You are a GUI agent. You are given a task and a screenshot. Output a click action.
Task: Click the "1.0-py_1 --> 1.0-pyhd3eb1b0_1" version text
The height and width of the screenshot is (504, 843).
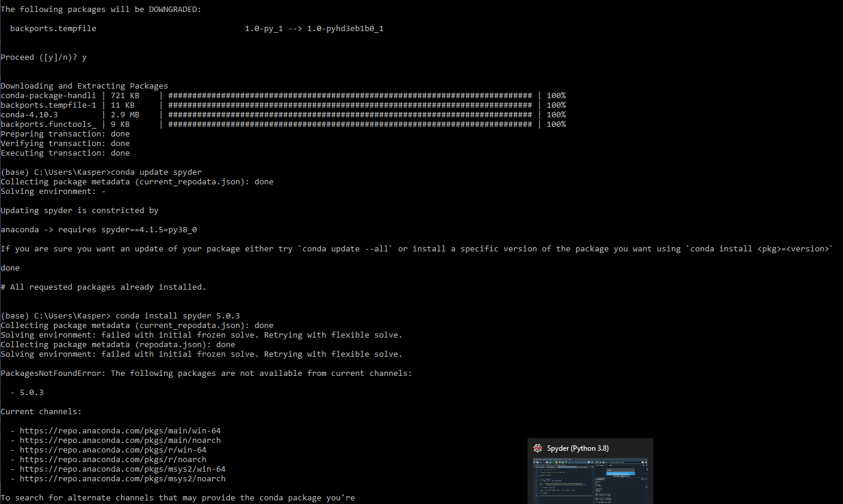(314, 29)
